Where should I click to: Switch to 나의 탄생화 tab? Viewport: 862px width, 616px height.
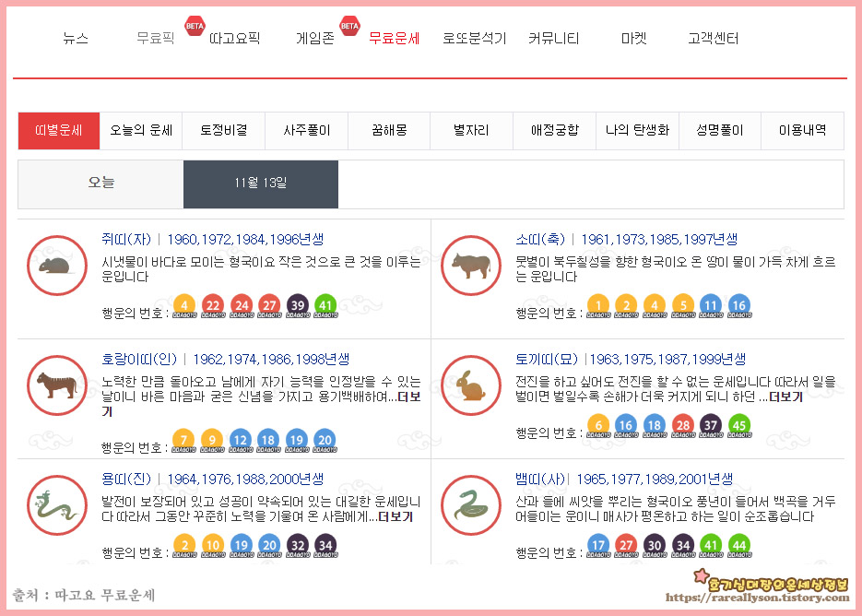point(638,130)
